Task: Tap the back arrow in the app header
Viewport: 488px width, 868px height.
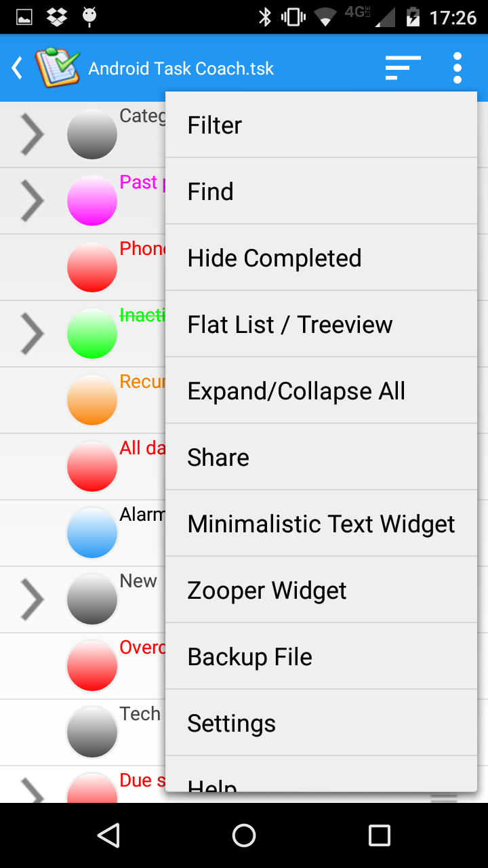Action: [x=18, y=68]
